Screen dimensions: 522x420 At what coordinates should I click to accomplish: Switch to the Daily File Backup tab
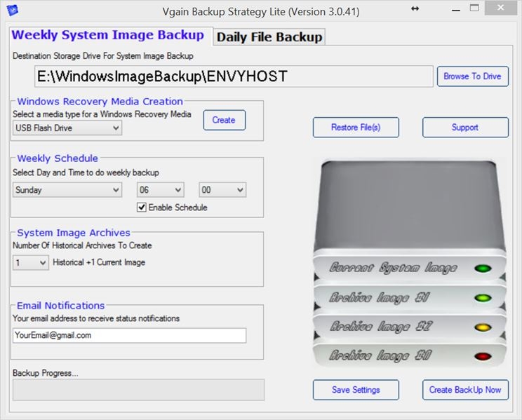point(269,37)
